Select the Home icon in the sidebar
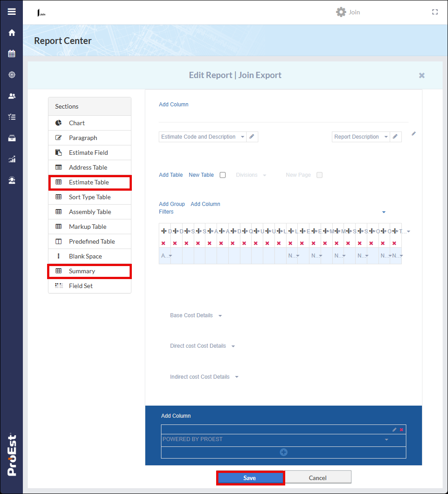The width and height of the screenshot is (448, 494). click(x=12, y=32)
